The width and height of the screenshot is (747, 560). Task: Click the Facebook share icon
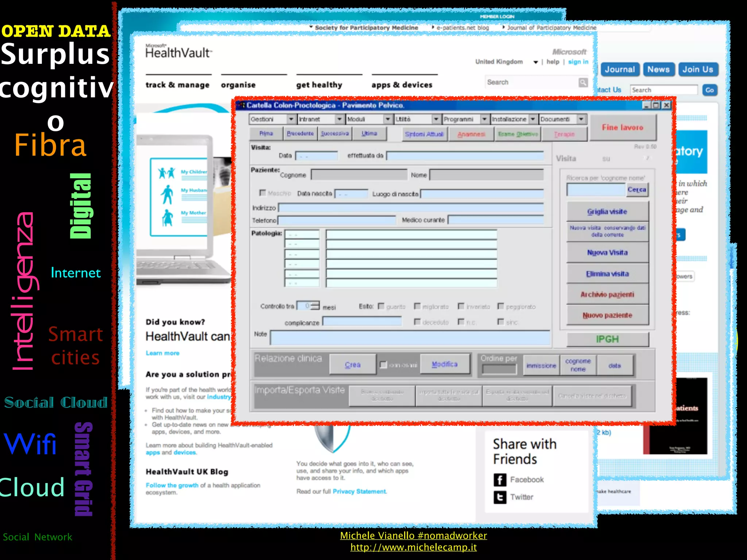click(x=500, y=480)
